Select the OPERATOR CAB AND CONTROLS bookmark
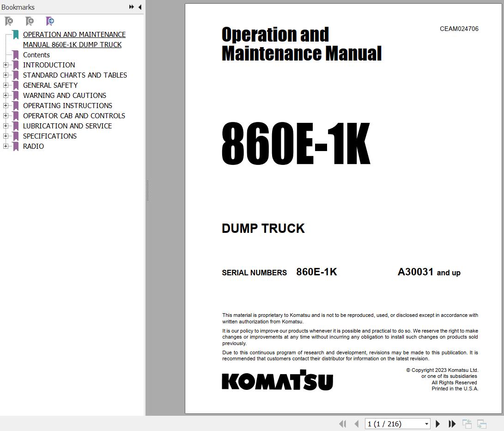Image resolution: width=504 pixels, height=431 pixels. click(x=74, y=115)
